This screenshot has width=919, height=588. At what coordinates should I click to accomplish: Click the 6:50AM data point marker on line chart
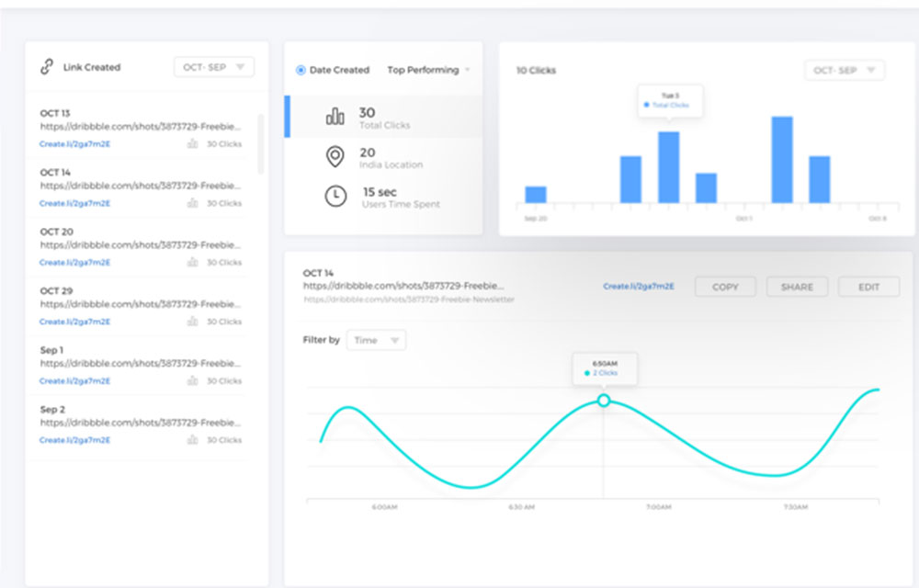click(x=604, y=401)
